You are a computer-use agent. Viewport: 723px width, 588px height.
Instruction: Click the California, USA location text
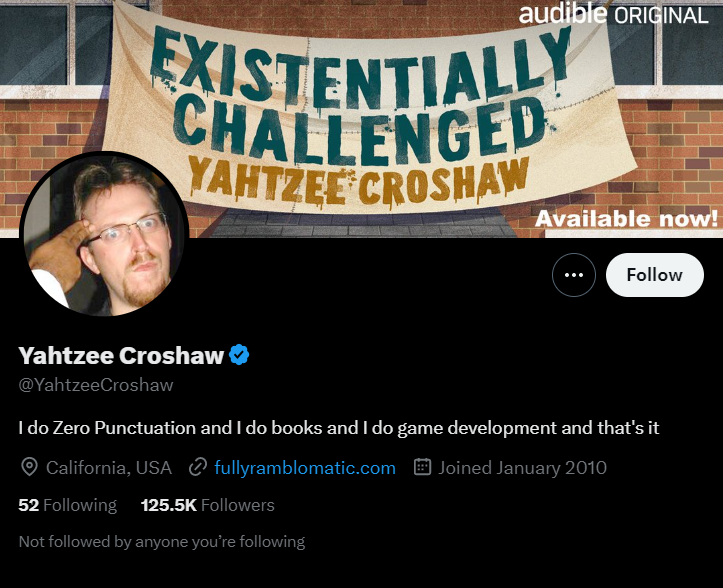[x=109, y=468]
